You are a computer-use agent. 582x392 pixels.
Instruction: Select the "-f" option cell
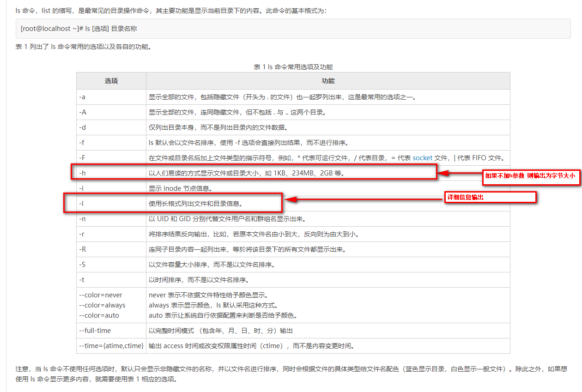[x=111, y=143]
